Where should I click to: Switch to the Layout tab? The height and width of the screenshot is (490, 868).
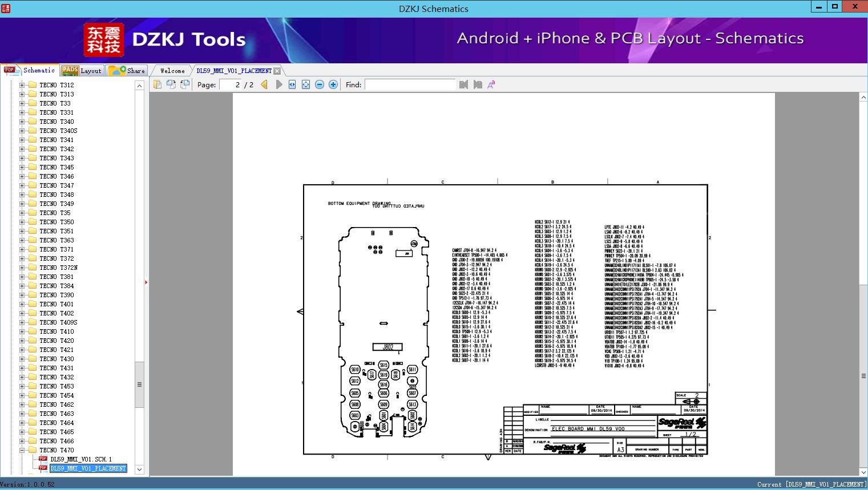(x=82, y=71)
